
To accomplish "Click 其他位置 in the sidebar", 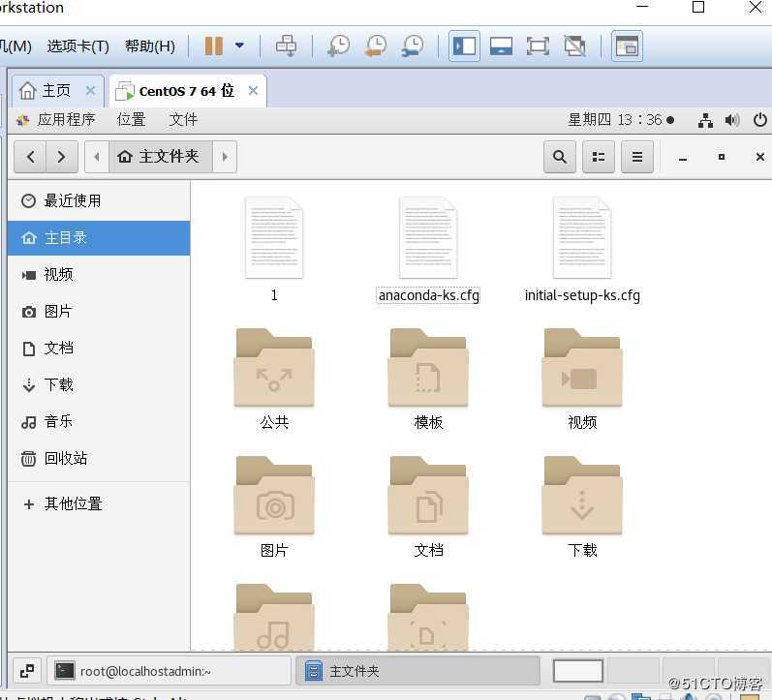I will [x=99, y=503].
